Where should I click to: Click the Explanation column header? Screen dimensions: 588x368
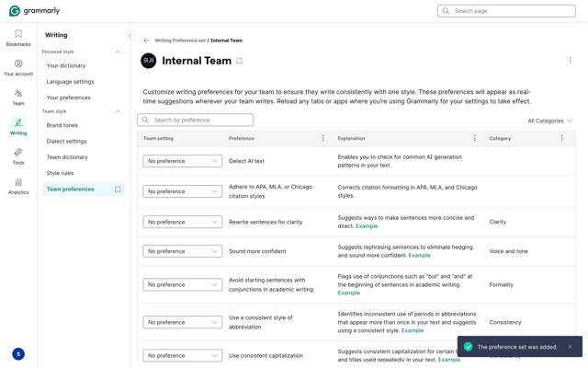(x=351, y=139)
